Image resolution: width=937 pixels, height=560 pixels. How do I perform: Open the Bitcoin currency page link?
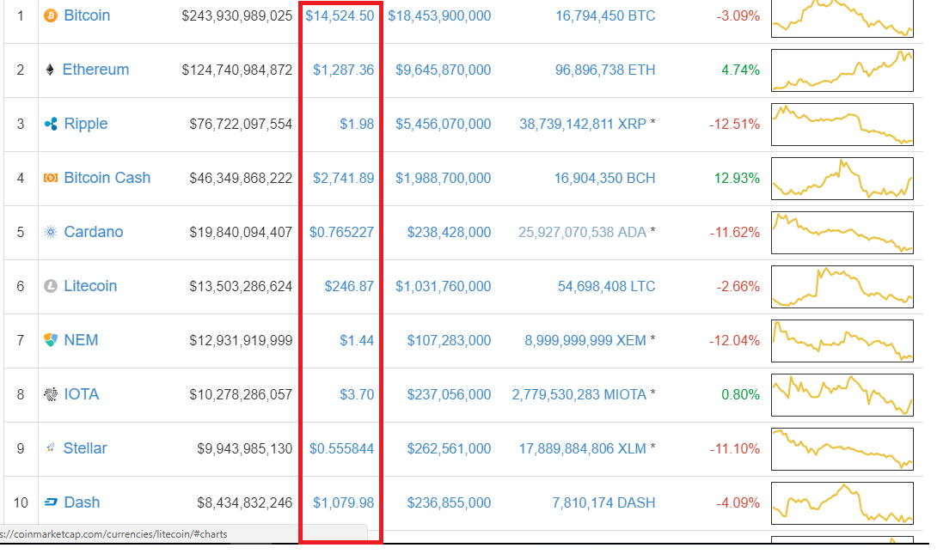(x=87, y=15)
